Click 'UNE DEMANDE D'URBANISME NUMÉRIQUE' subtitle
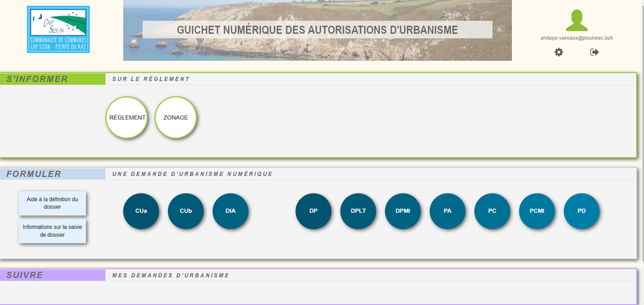 point(192,174)
